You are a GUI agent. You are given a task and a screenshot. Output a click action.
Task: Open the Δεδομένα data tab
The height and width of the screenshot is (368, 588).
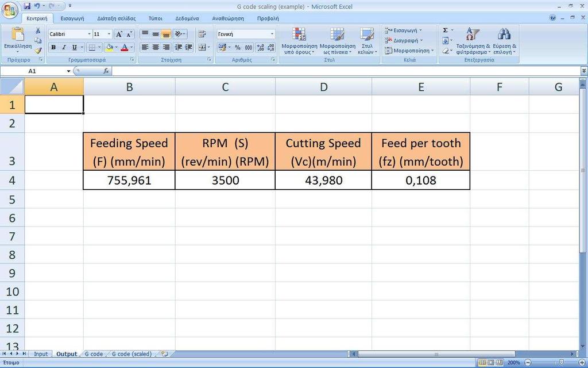pos(187,18)
